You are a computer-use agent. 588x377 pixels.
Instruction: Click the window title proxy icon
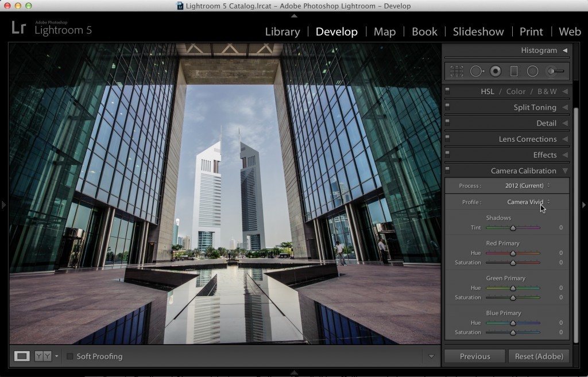click(x=180, y=6)
